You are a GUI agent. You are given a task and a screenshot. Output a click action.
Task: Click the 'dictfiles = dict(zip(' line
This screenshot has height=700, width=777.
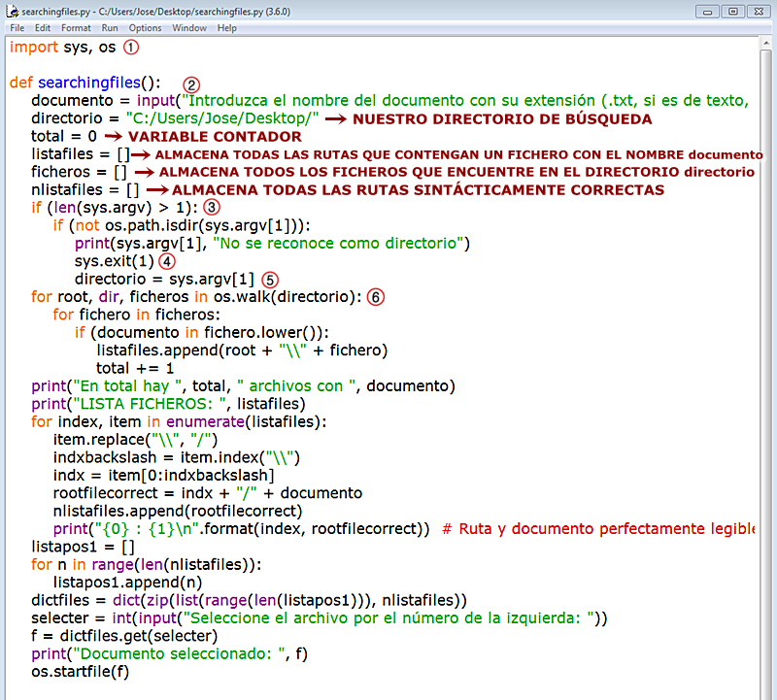click(x=249, y=600)
